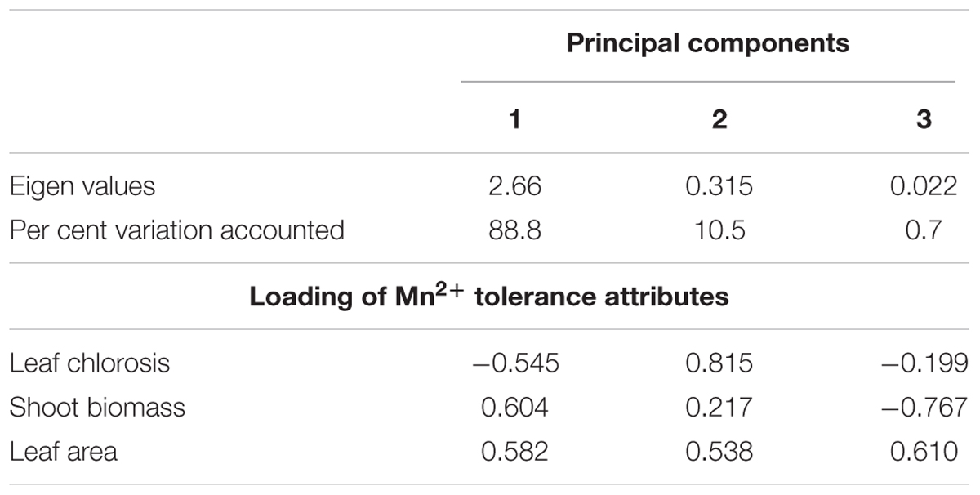Click Loading of Mn2+ tolerance attributes heading

(489, 294)
